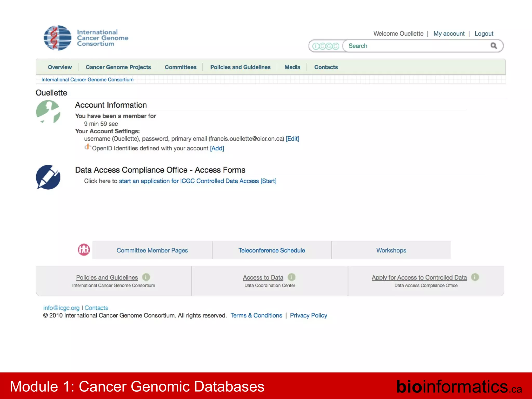Click Data Access Compliance Office footer text
The image size is (532, 399).
pos(426,285)
